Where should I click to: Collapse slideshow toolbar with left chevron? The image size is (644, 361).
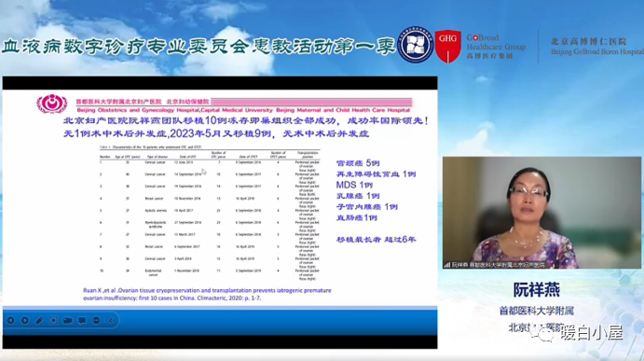(x=111, y=320)
